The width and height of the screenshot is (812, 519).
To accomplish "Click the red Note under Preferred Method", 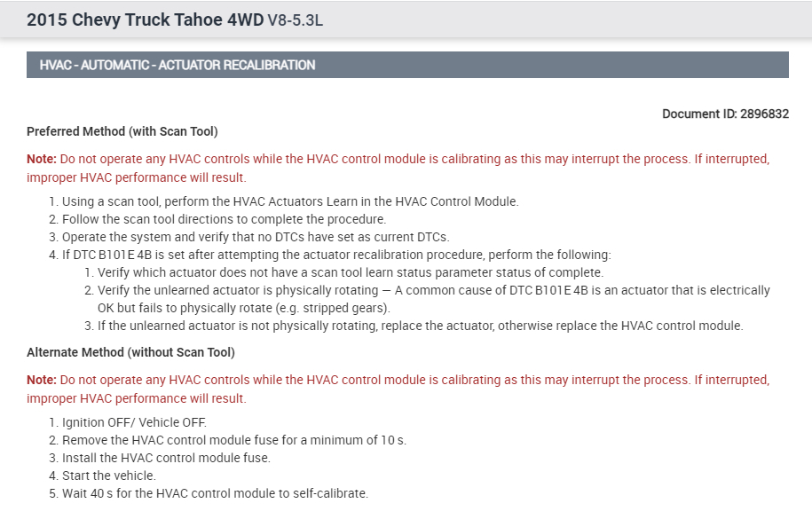I will coord(398,168).
